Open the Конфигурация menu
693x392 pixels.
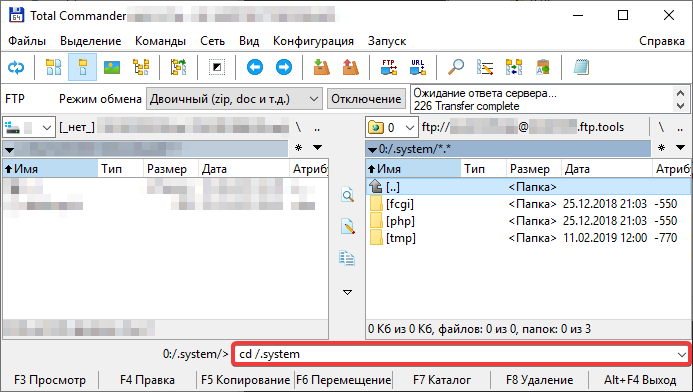[313, 41]
